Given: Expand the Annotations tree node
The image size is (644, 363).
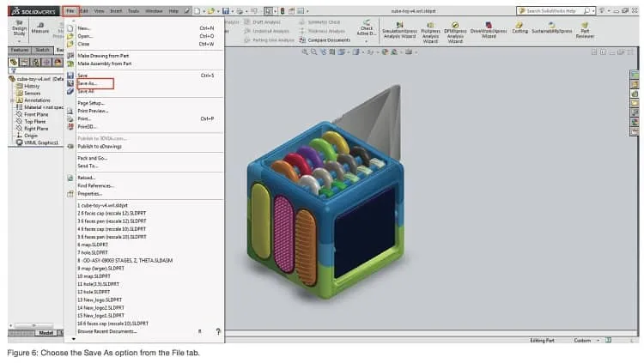Looking at the screenshot, I should 12,100.
